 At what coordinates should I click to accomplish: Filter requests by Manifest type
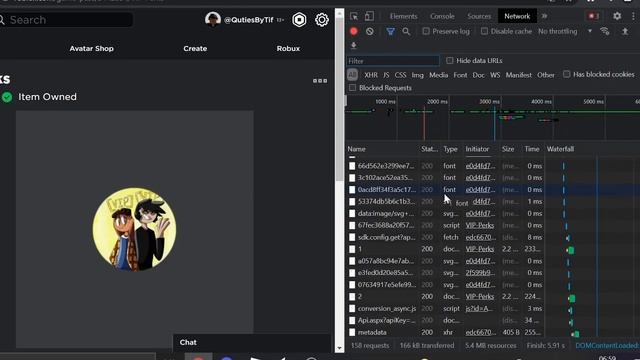(x=519, y=75)
